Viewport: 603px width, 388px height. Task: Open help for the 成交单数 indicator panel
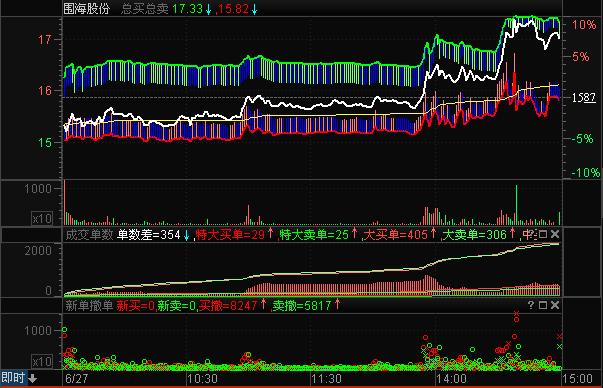(x=532, y=234)
